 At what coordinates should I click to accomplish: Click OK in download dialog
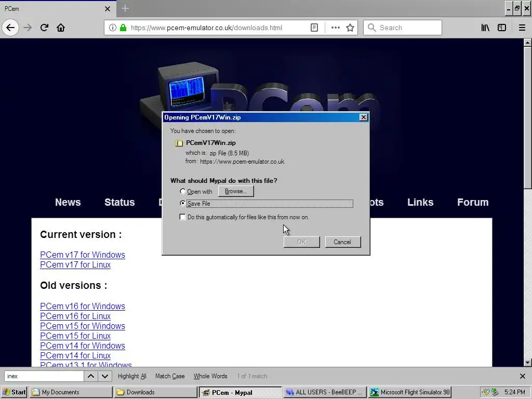coord(302,242)
